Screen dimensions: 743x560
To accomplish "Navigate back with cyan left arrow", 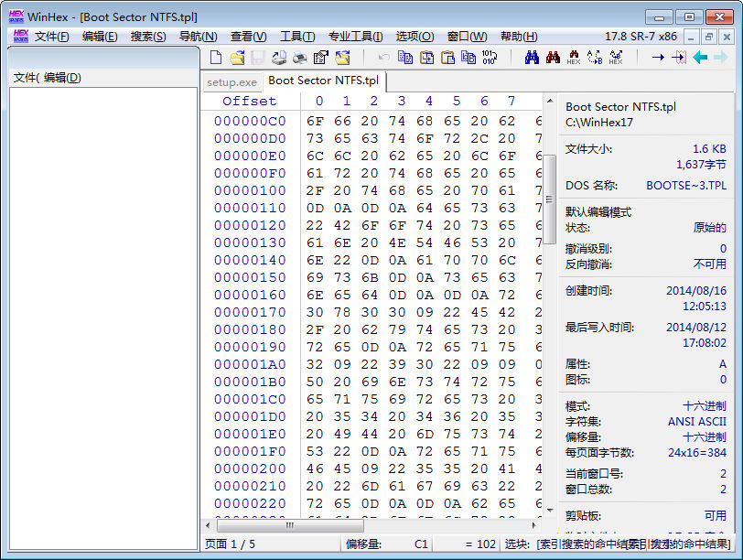I will click(700, 58).
